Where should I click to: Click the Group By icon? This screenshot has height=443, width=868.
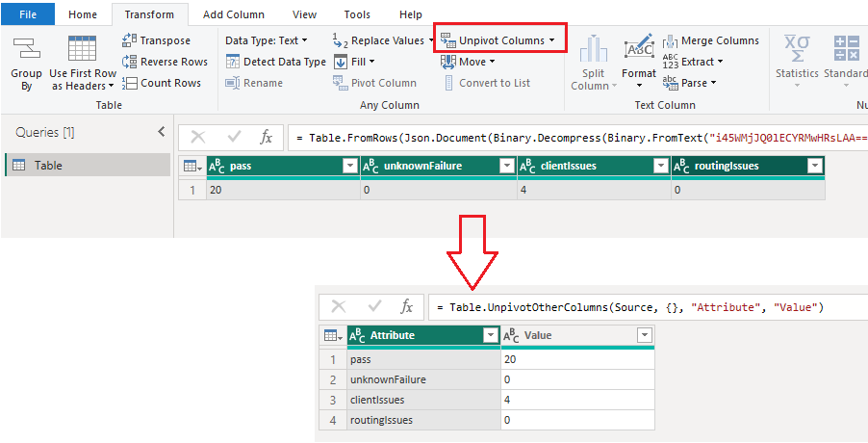click(26, 49)
